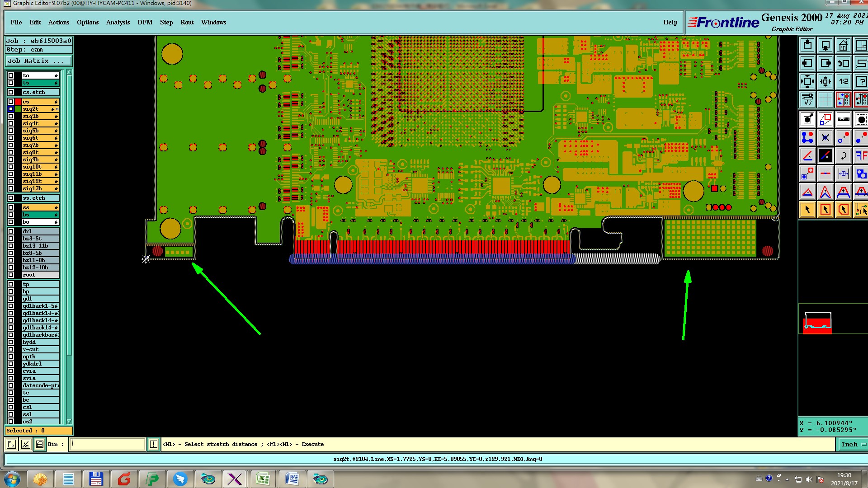
Task: Toggle checkbox for the rout layer
Action: 11,275
